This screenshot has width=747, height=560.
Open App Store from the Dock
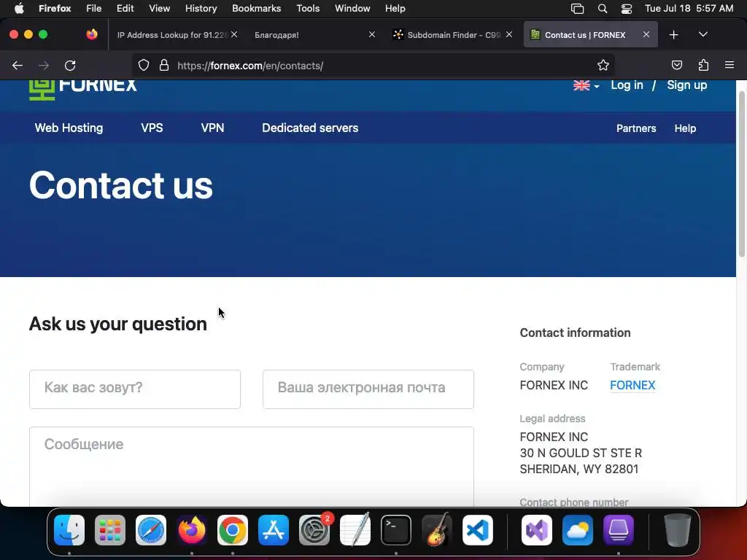pyautogui.click(x=274, y=530)
